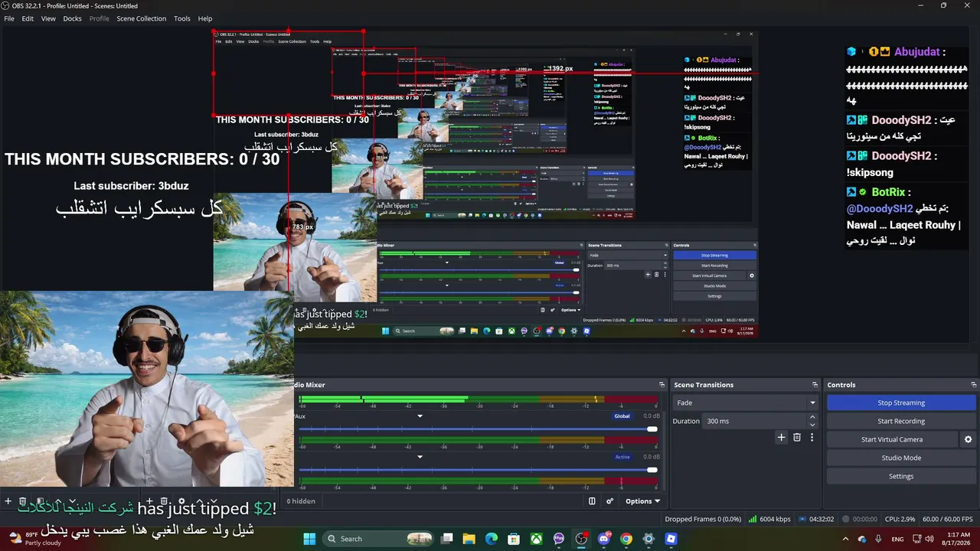Open the gear app on taskbar
The width and height of the screenshot is (980, 551).
[648, 539]
